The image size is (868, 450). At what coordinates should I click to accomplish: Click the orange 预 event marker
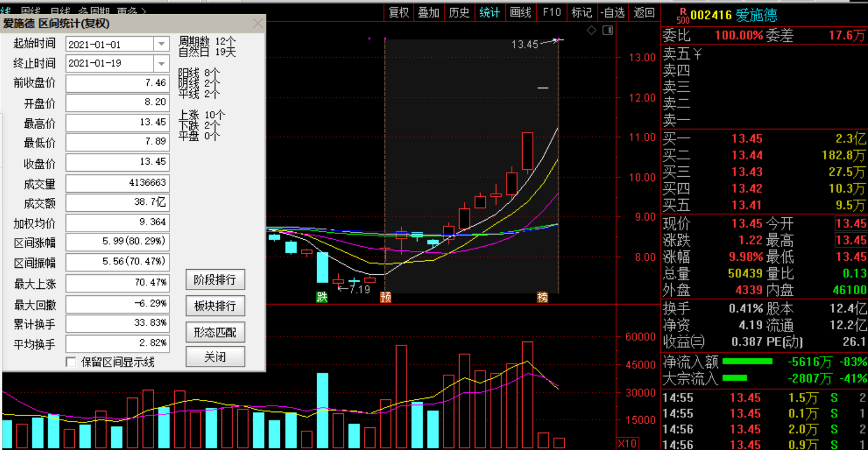tap(386, 297)
